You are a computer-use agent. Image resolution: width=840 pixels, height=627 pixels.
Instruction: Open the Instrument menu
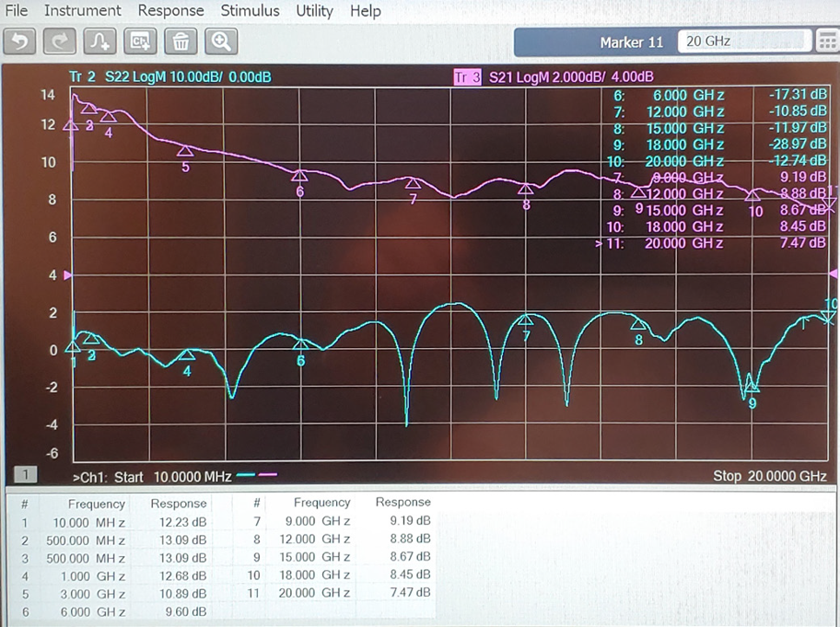point(82,11)
